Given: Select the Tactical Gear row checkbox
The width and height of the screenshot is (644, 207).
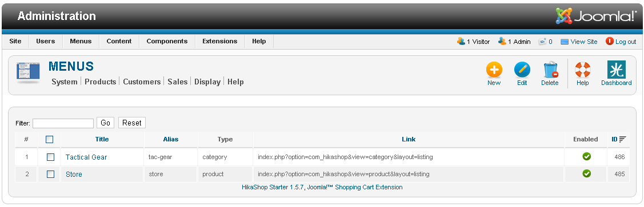Looking at the screenshot, I should 50,157.
